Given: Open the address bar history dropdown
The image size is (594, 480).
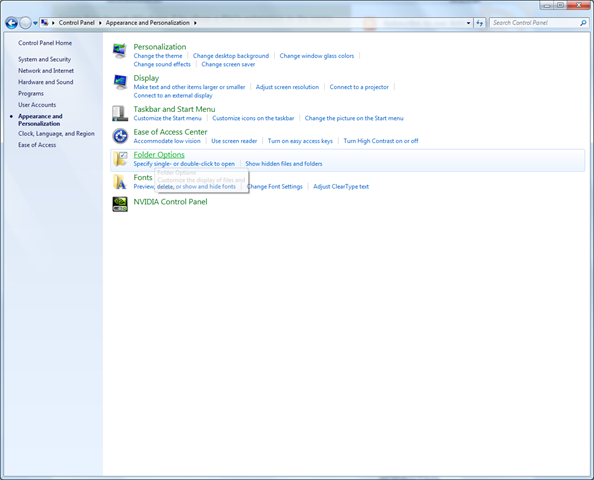Looking at the screenshot, I should click(x=469, y=23).
